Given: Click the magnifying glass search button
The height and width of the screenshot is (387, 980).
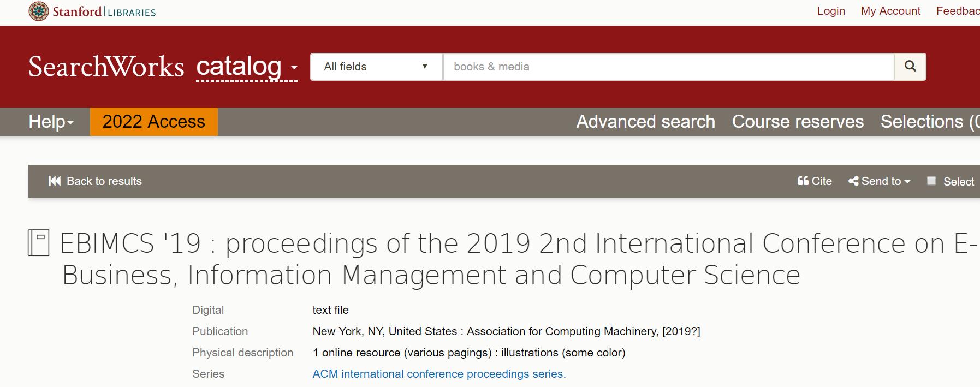Looking at the screenshot, I should (910, 67).
